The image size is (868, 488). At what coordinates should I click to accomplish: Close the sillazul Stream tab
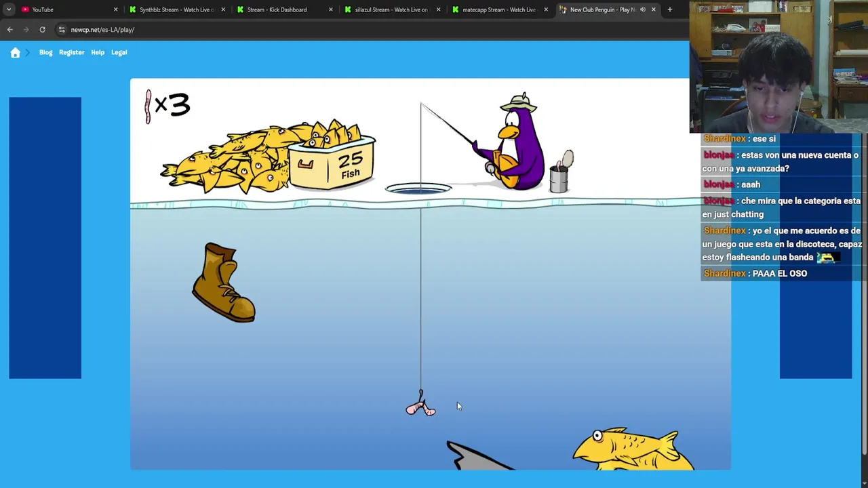[x=438, y=9]
